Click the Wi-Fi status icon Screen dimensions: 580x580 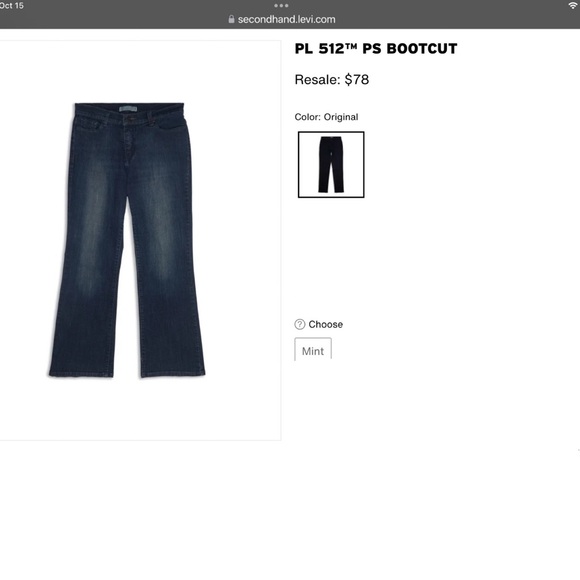pos(573,5)
